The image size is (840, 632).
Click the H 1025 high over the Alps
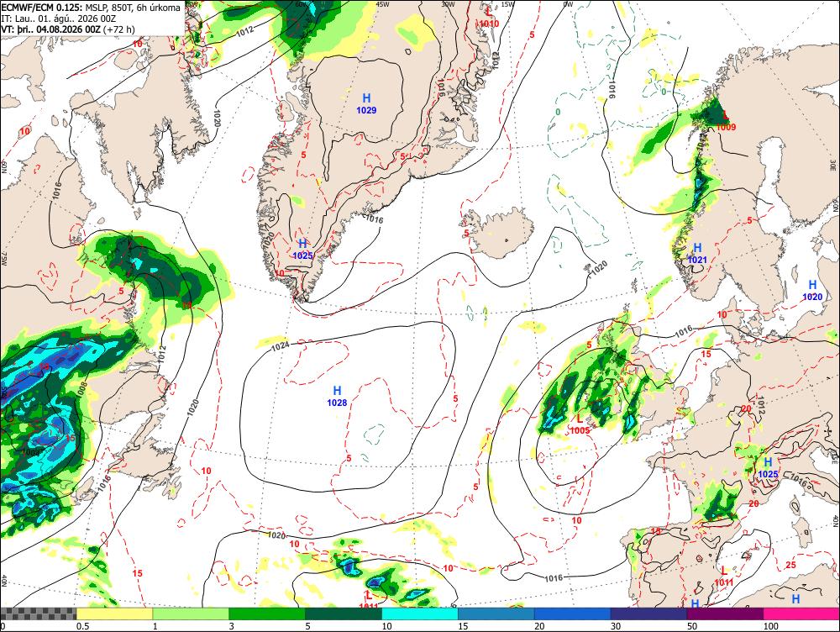point(768,468)
